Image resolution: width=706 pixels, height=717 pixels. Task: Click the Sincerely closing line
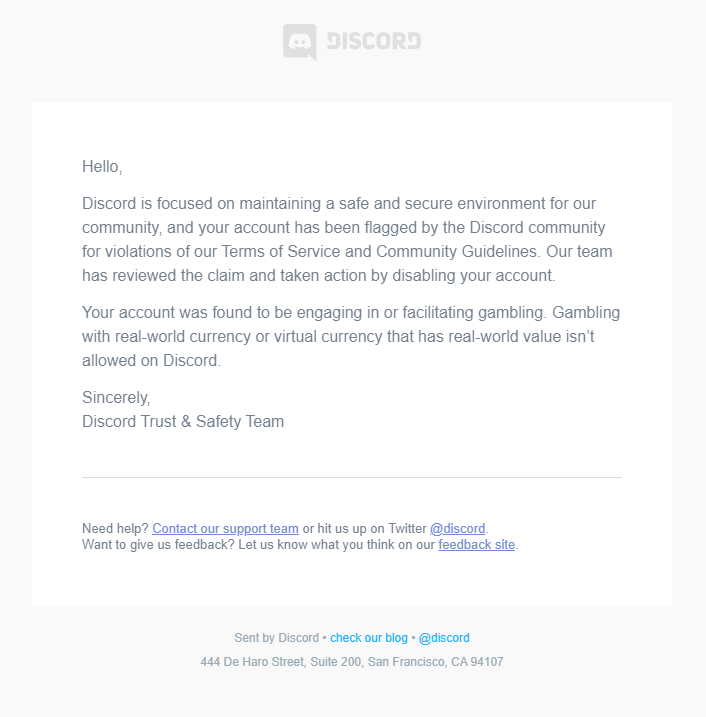pos(116,398)
